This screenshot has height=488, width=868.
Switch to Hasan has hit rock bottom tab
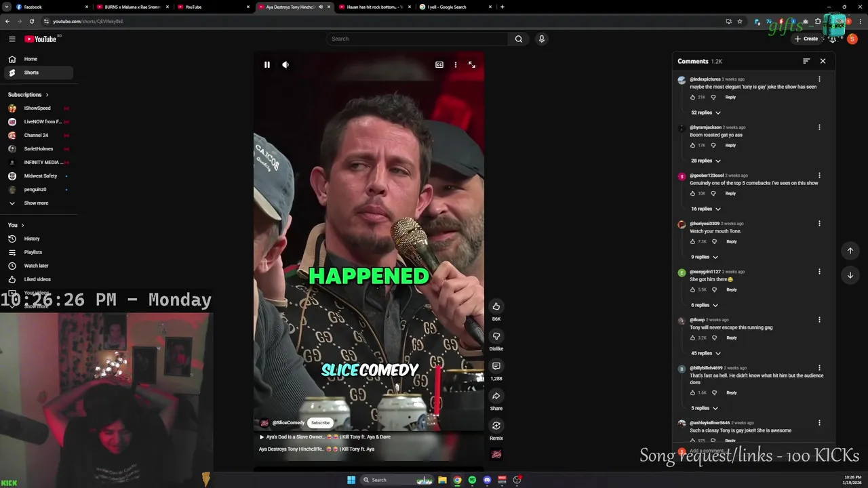pyautogui.click(x=375, y=7)
